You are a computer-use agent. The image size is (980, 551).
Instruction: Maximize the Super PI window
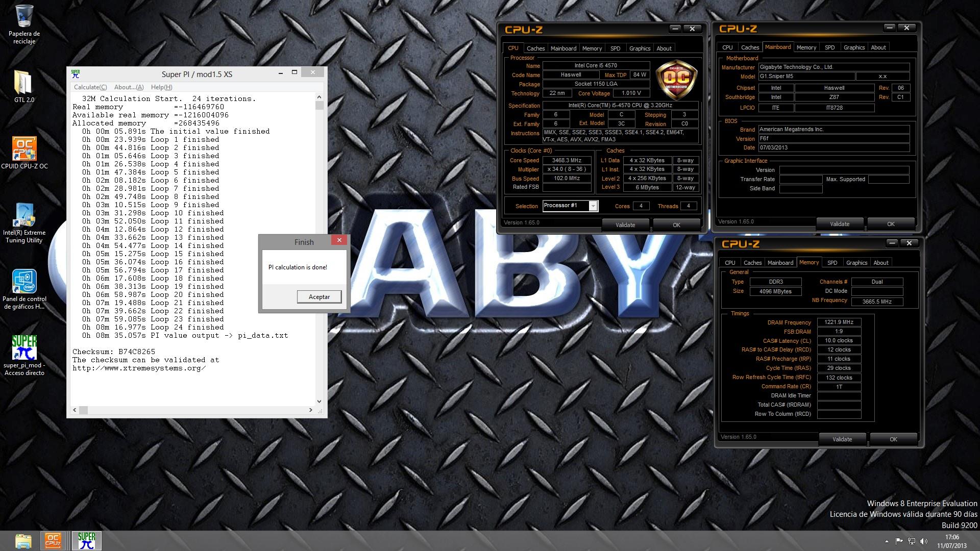point(295,72)
